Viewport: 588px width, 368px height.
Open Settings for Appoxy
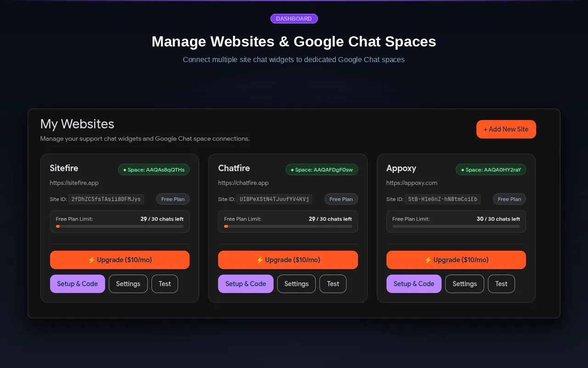464,284
